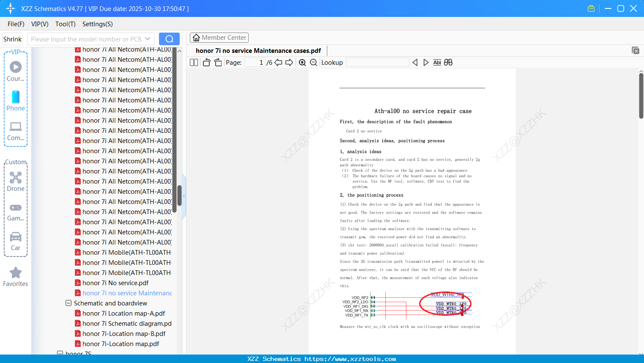Viewport: 644px width, 363px height.
Task: Find next lookup match
Action: click(426, 62)
